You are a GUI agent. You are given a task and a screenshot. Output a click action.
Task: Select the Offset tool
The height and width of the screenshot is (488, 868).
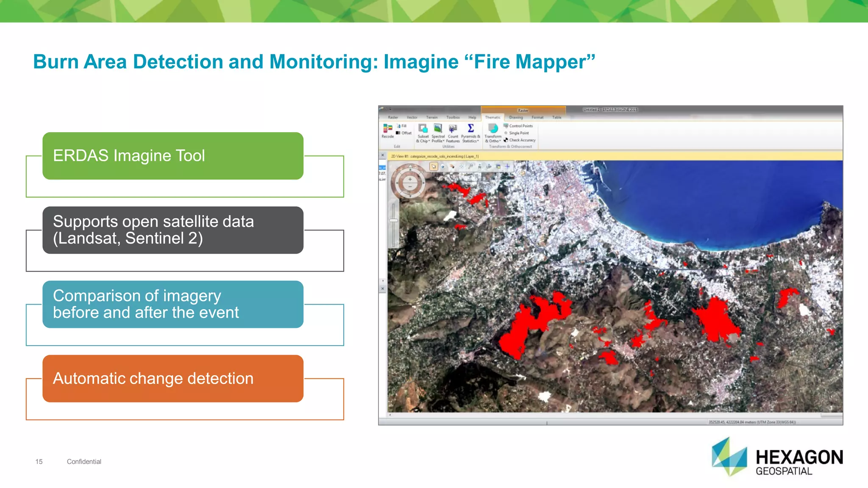403,133
